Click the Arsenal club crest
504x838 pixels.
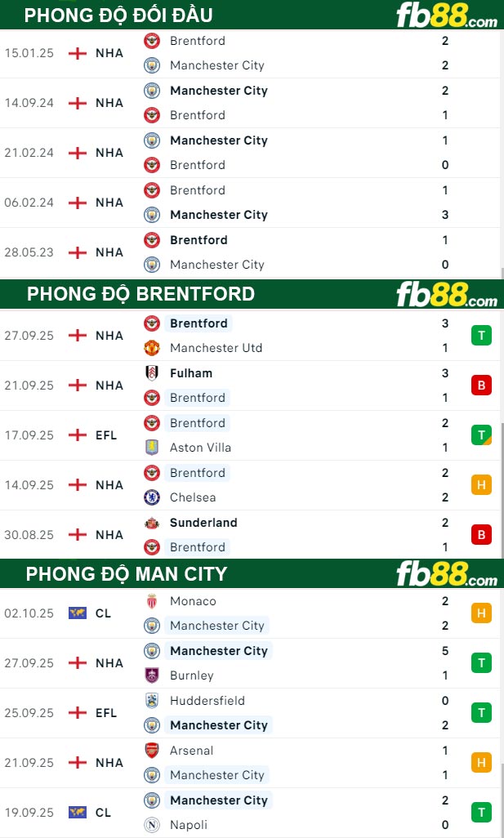pos(152,751)
